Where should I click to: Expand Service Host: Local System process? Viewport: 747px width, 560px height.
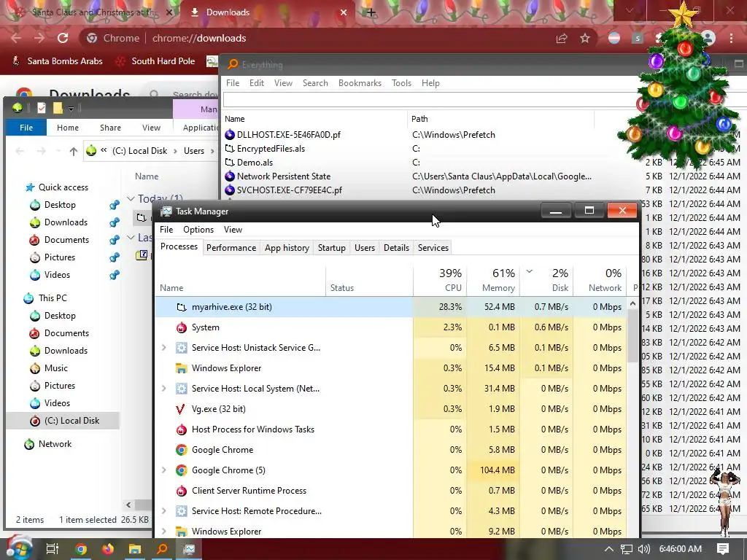click(x=164, y=389)
